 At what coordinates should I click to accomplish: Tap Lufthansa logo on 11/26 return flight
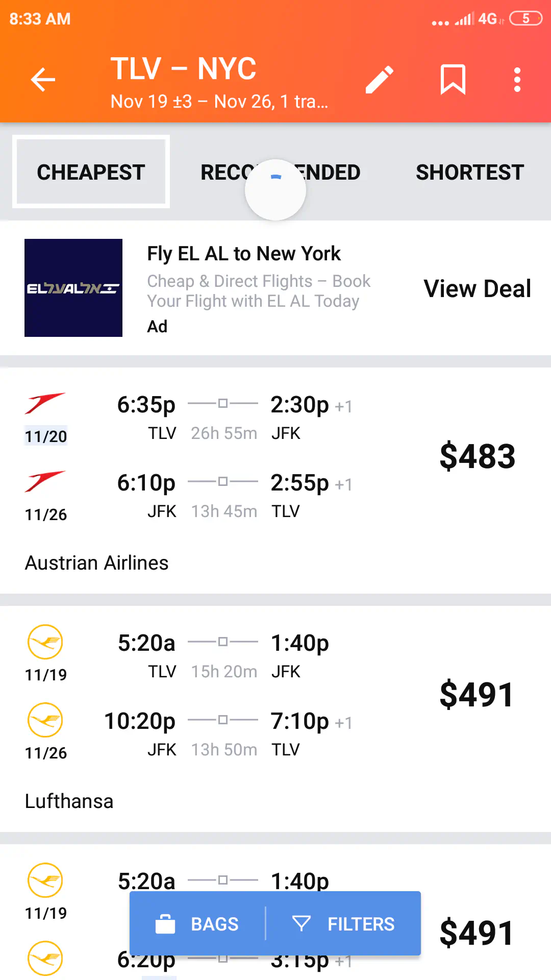(45, 720)
